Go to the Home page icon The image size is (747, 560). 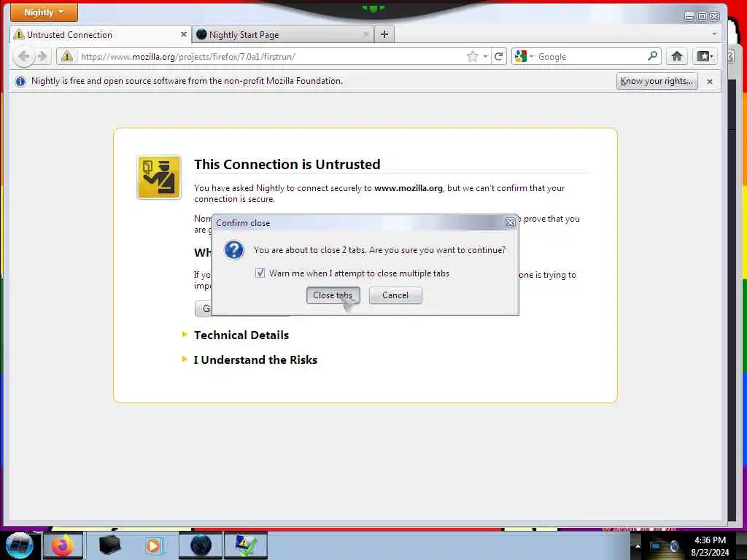[x=676, y=57]
